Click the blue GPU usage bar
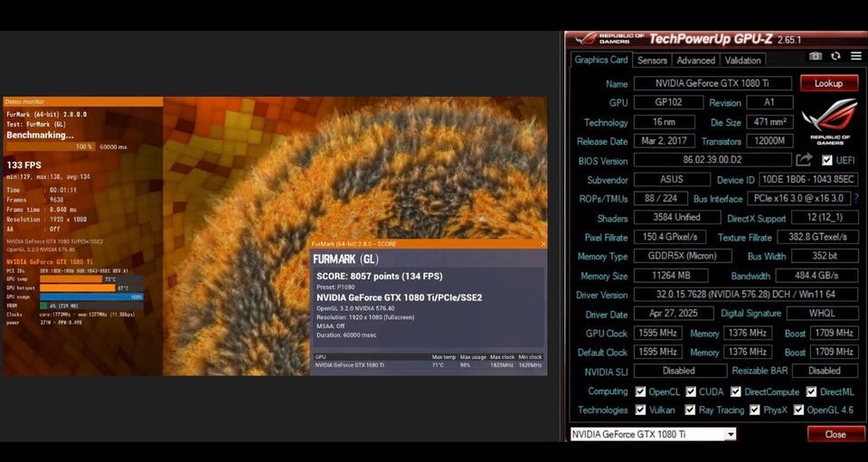The image size is (868, 462). pos(92,297)
